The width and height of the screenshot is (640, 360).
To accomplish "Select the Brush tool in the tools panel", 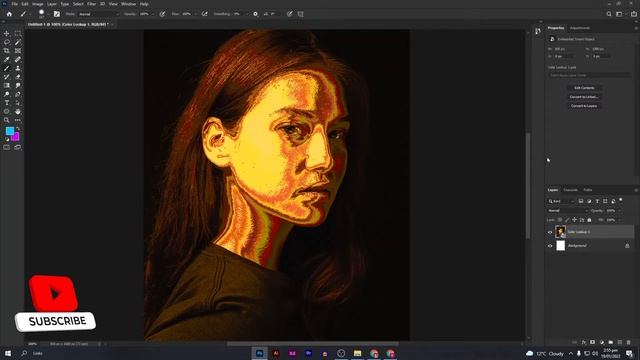I will click(7, 68).
